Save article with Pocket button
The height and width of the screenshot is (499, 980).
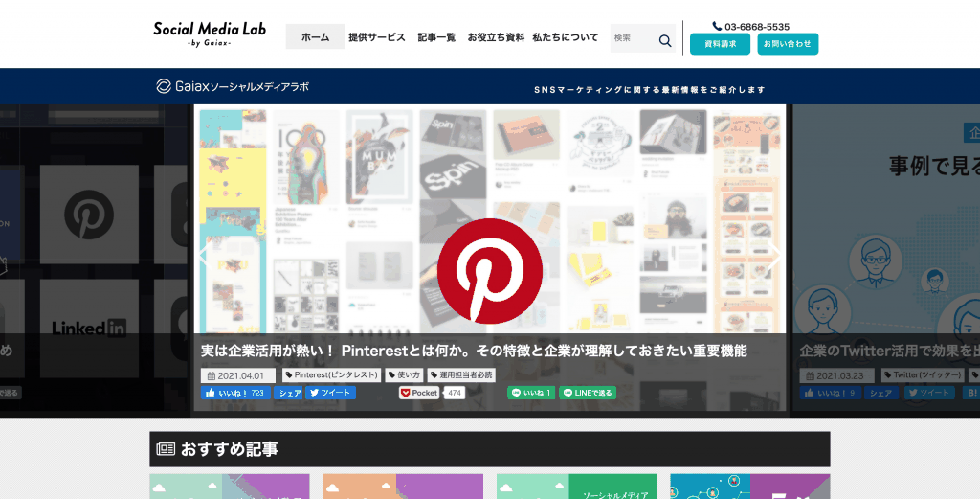click(x=419, y=393)
